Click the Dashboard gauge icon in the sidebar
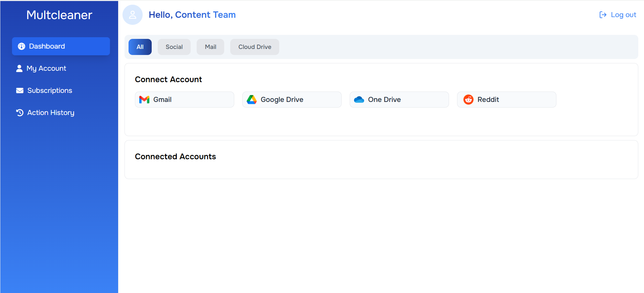Image resolution: width=644 pixels, height=293 pixels. 21,46
